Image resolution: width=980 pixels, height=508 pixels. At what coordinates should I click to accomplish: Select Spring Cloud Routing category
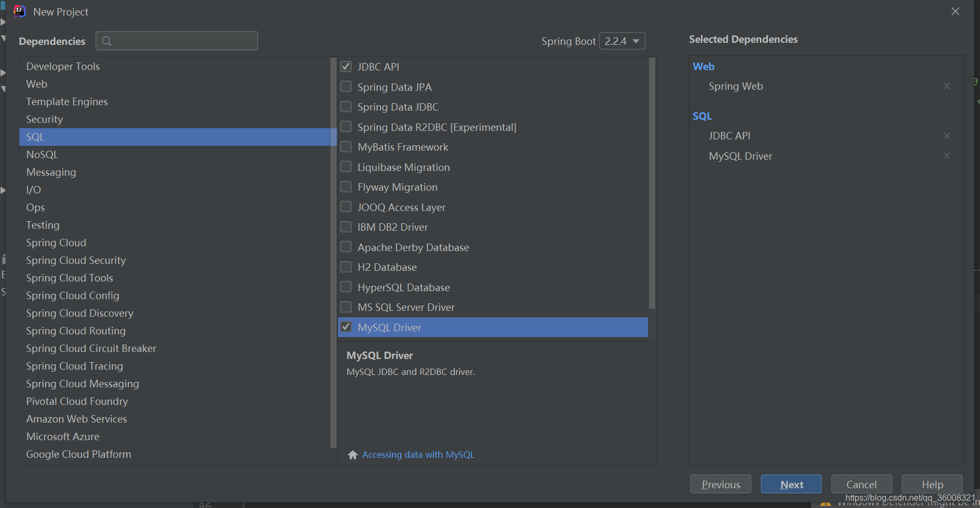coord(175,331)
